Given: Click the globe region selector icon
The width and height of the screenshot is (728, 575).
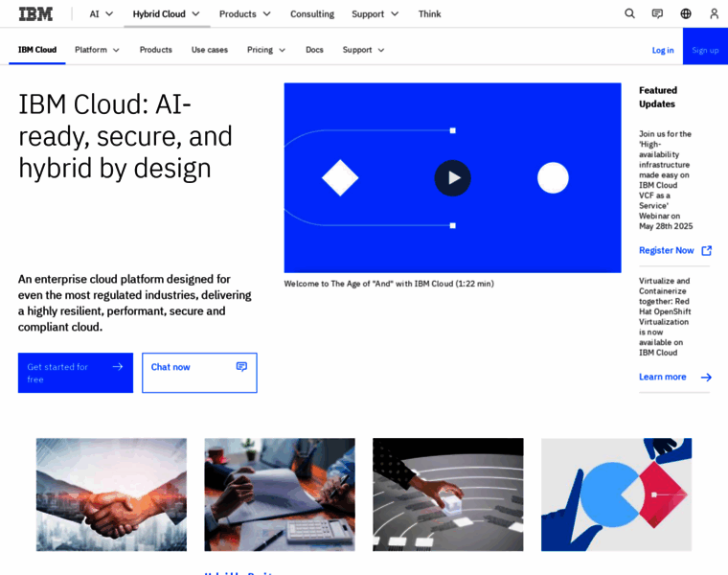Looking at the screenshot, I should [x=686, y=13].
